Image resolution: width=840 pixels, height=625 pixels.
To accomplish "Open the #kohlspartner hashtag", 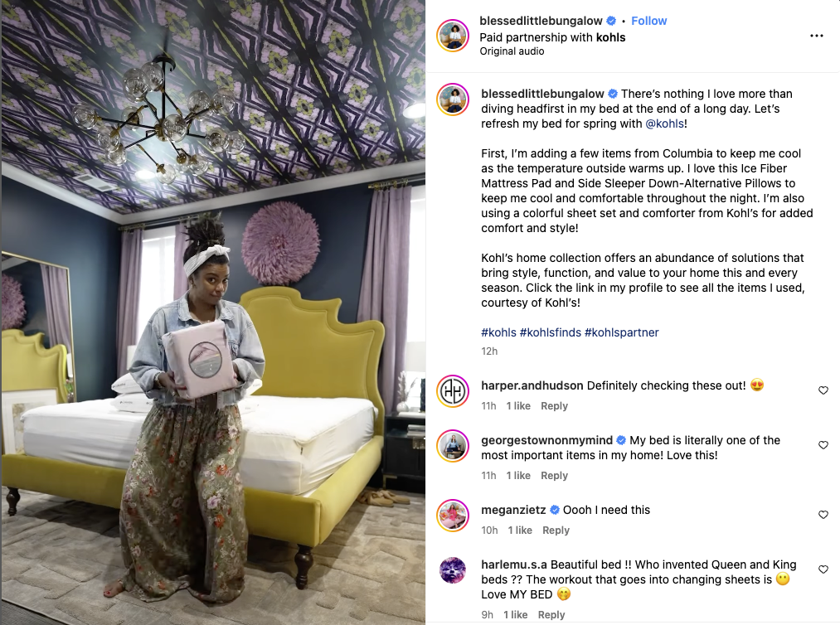I will click(621, 332).
